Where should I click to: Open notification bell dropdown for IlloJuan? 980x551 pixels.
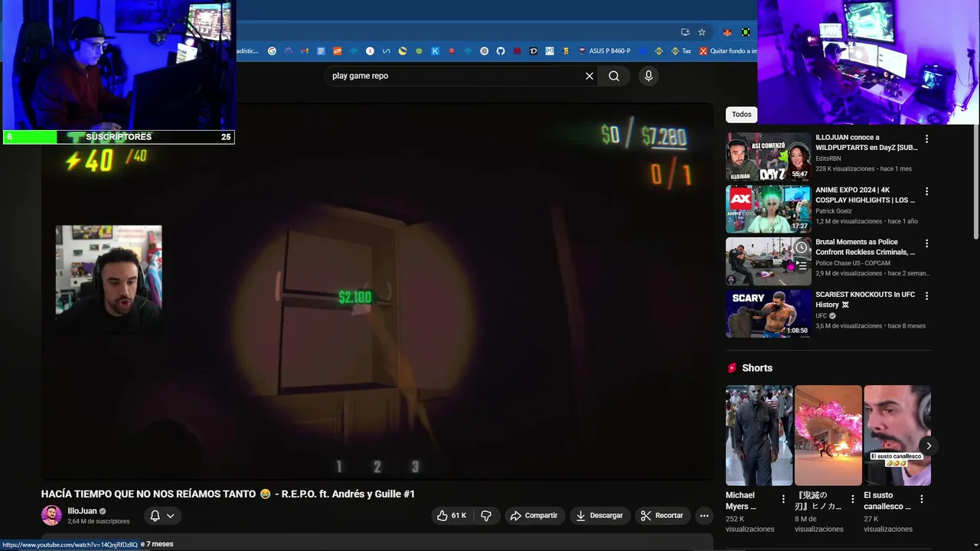click(162, 516)
